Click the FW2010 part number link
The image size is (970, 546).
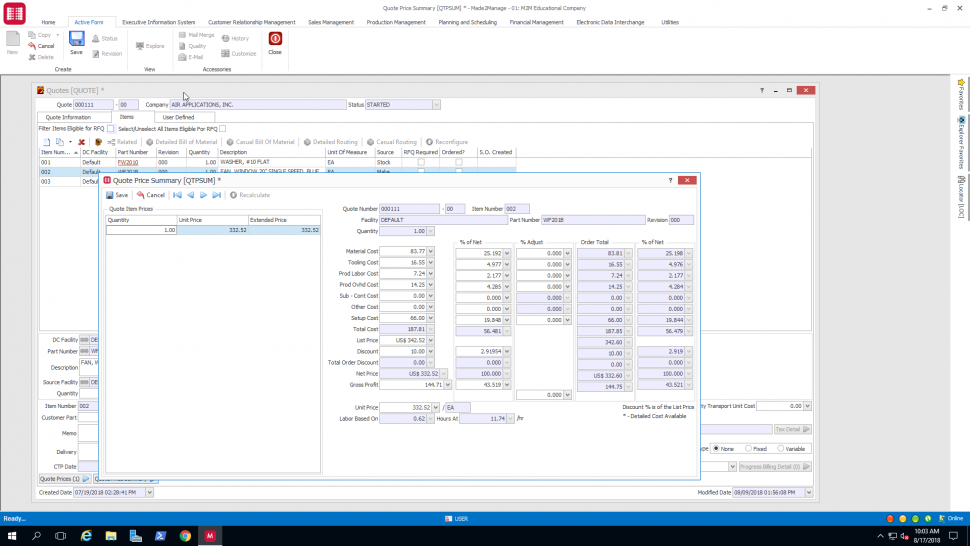click(x=127, y=162)
